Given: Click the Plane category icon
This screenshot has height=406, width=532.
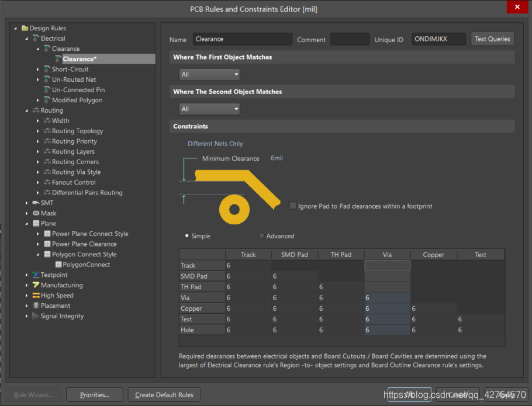Looking at the screenshot, I should coord(36,223).
